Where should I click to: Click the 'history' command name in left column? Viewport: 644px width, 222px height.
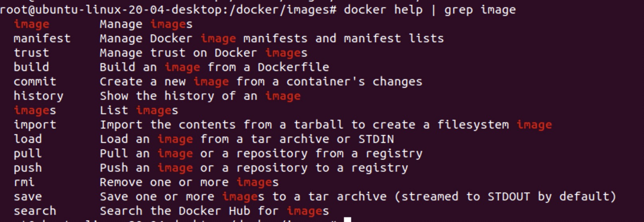pyautogui.click(x=38, y=96)
